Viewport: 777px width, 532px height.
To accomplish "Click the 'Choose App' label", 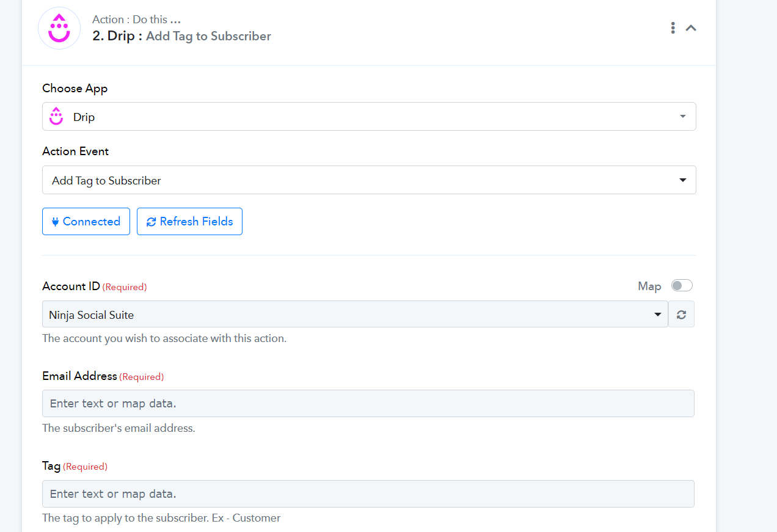I will 75,89.
